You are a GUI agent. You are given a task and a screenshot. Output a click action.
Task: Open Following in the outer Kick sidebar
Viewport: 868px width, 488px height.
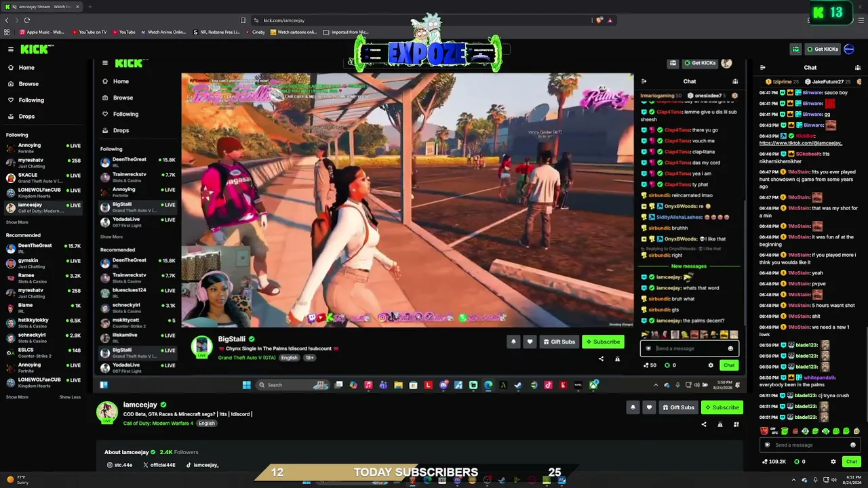click(31, 100)
